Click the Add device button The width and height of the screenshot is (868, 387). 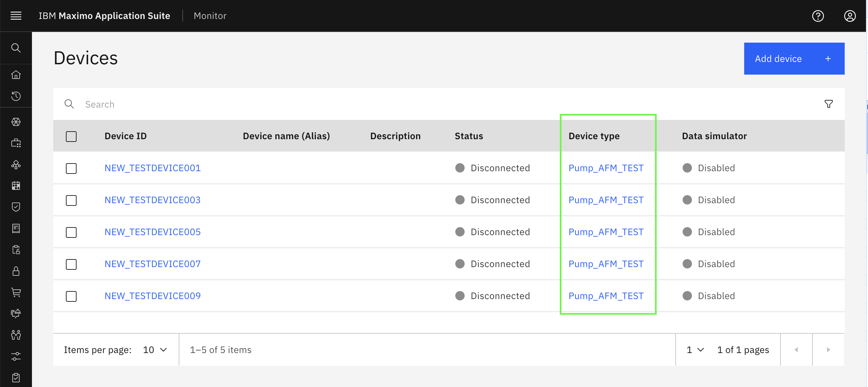click(x=794, y=59)
